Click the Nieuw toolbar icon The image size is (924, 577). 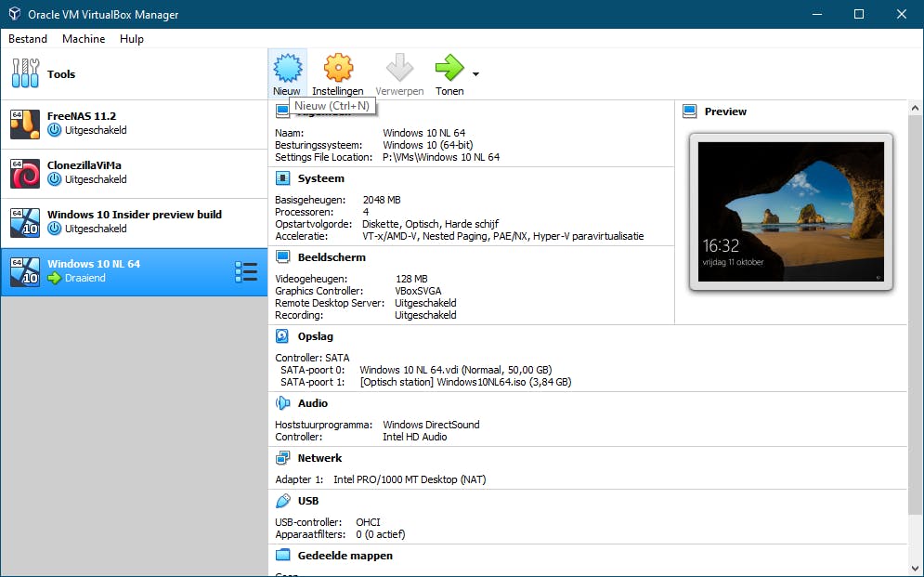[x=288, y=68]
